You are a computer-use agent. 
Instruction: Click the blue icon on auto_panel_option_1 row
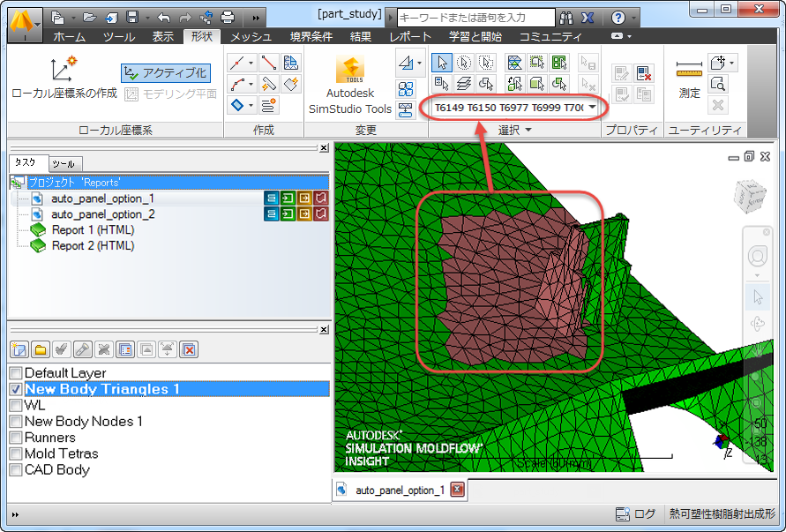click(x=271, y=199)
